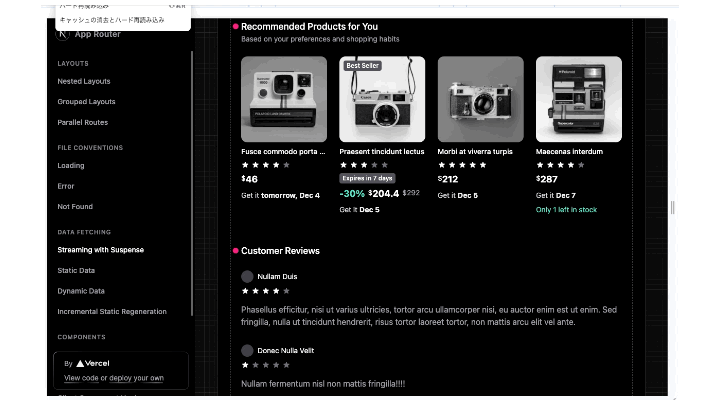The width and height of the screenshot is (720, 405).
Task: Click the Expires in 7 days badge
Action: tap(367, 178)
